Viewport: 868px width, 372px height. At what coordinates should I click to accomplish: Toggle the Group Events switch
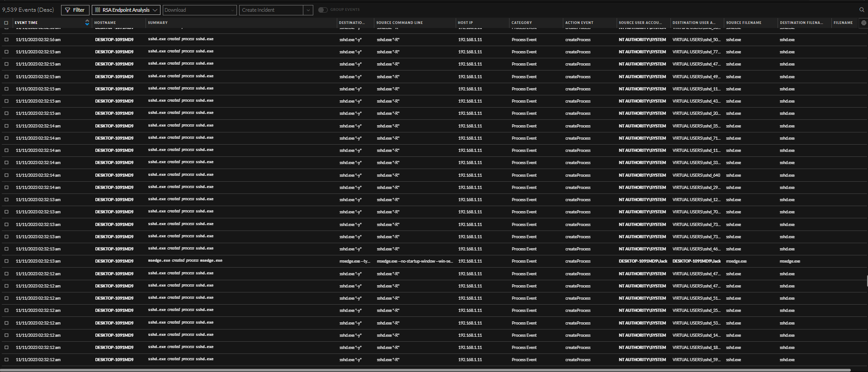322,9
